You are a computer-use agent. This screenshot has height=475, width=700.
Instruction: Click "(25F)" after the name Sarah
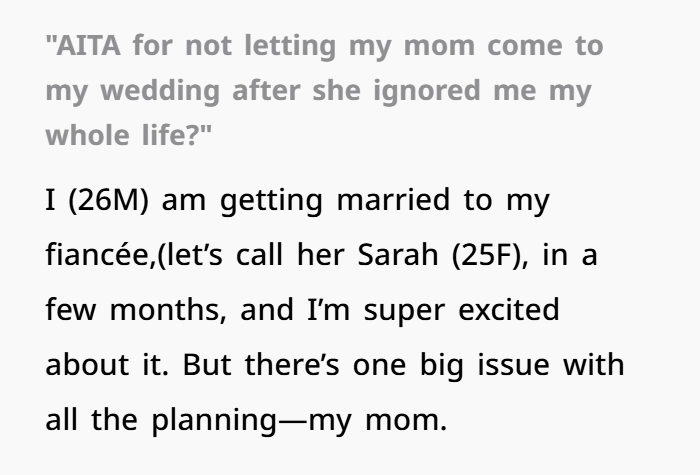490,255
